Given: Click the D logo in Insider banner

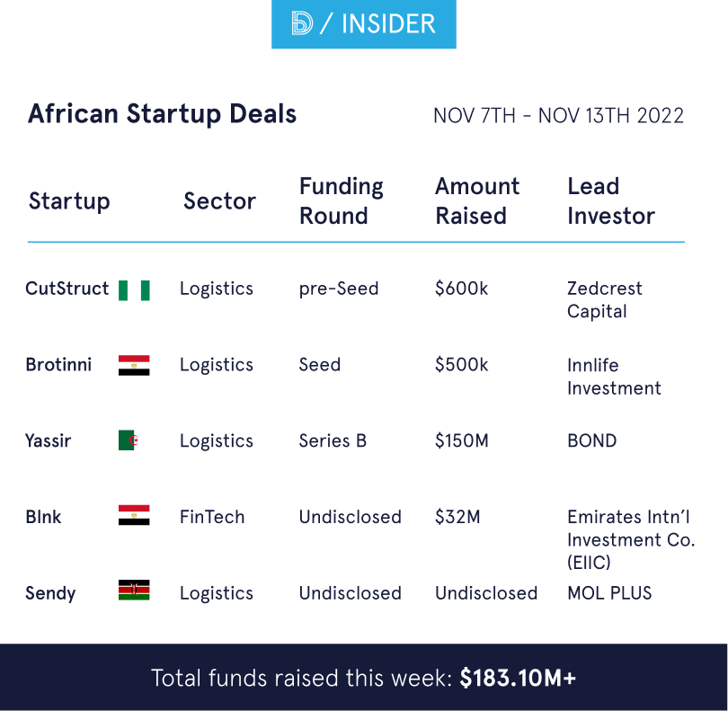Looking at the screenshot, I should pyautogui.click(x=302, y=24).
